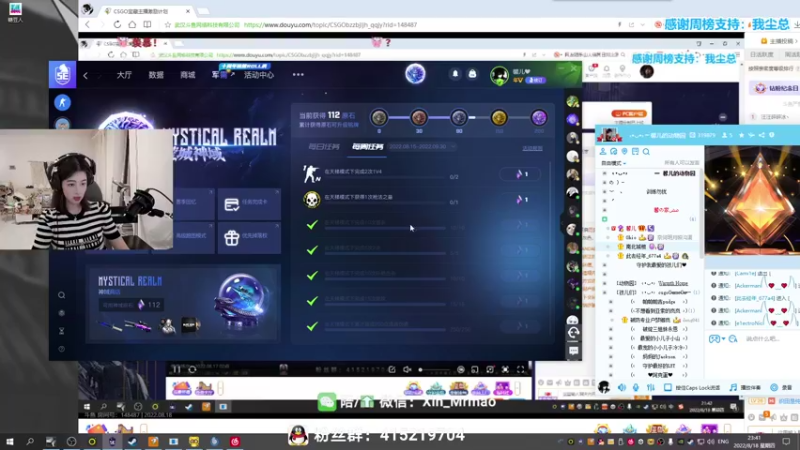Open search icon in 5E left sidebar
The width and height of the screenshot is (800, 450).
[62, 295]
